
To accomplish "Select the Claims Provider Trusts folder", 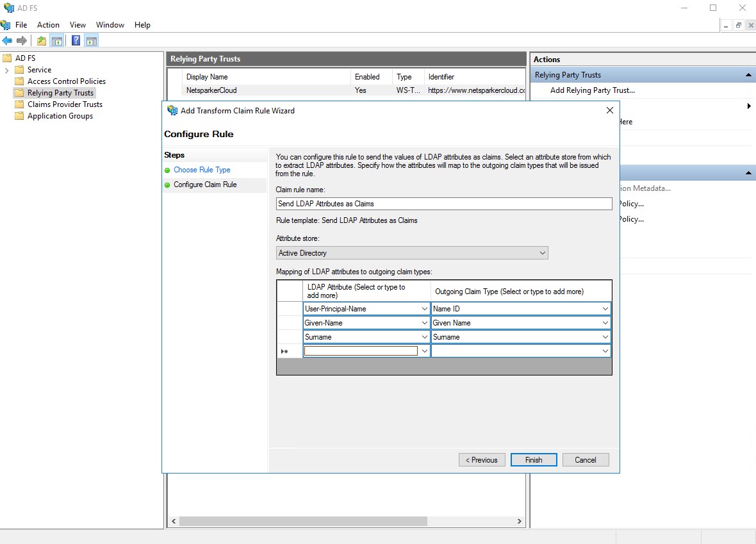I will pos(65,104).
